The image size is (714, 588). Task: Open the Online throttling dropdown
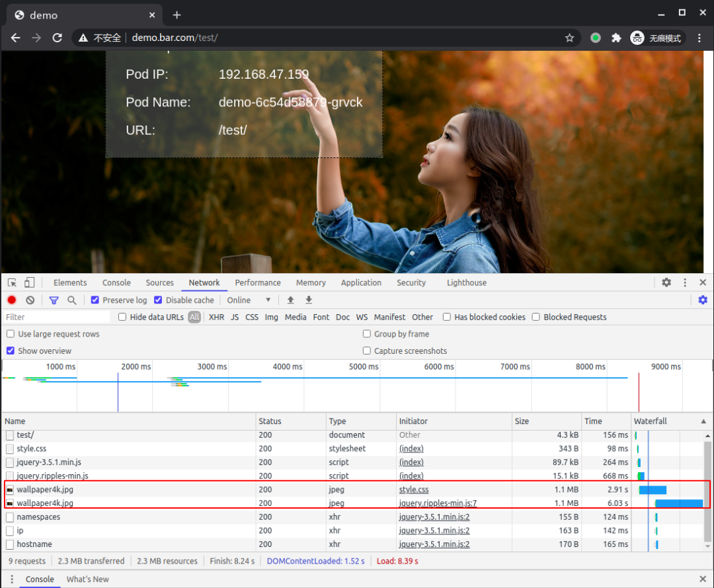point(249,300)
